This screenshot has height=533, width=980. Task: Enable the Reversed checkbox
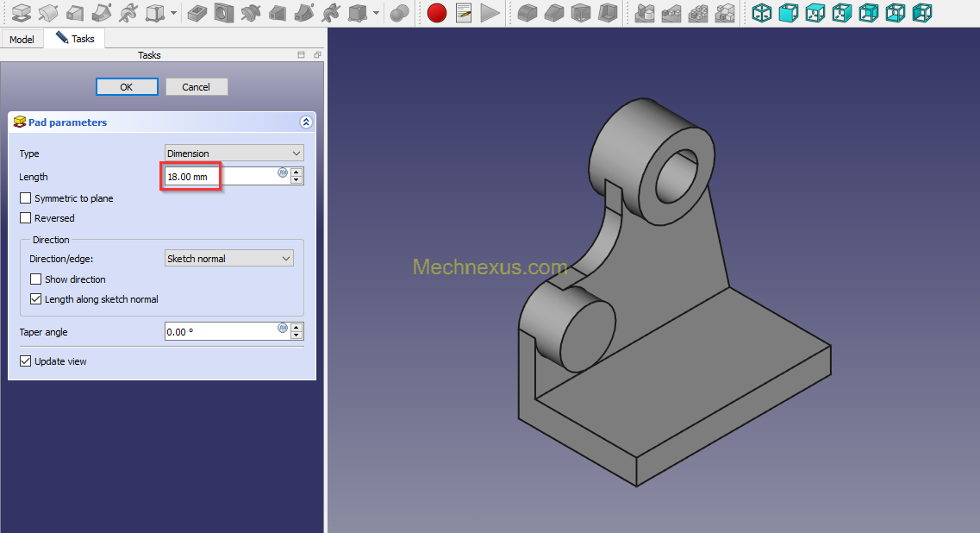[x=26, y=218]
